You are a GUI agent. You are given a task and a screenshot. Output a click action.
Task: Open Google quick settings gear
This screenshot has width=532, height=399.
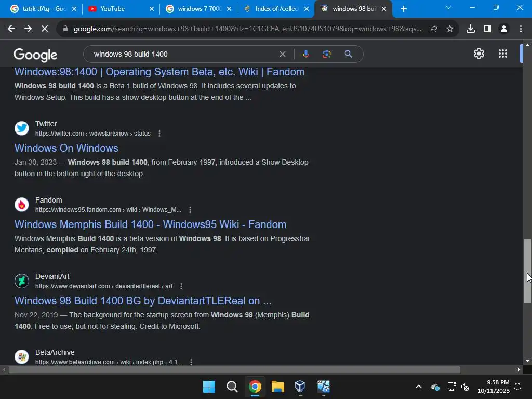click(478, 54)
